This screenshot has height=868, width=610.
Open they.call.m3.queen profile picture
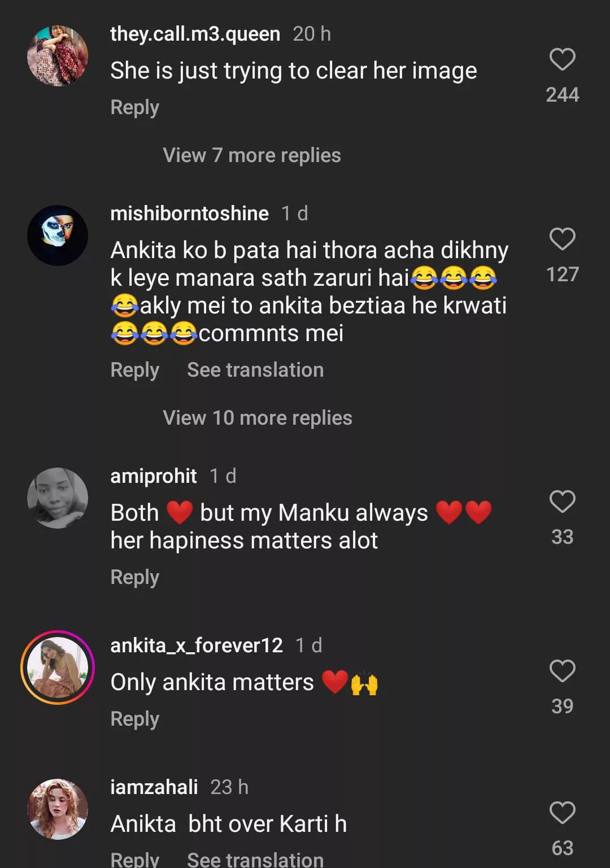pyautogui.click(x=58, y=55)
